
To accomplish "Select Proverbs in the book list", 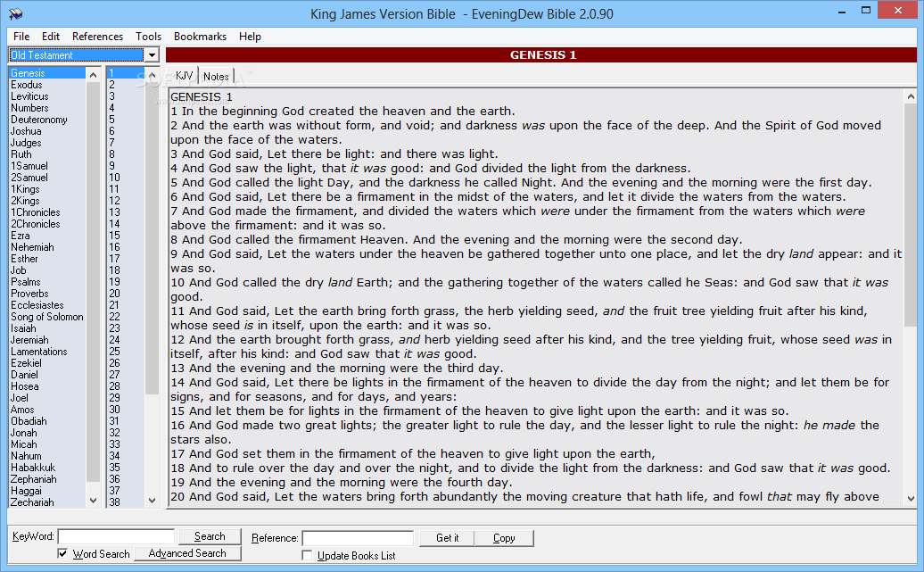I will click(47, 294).
